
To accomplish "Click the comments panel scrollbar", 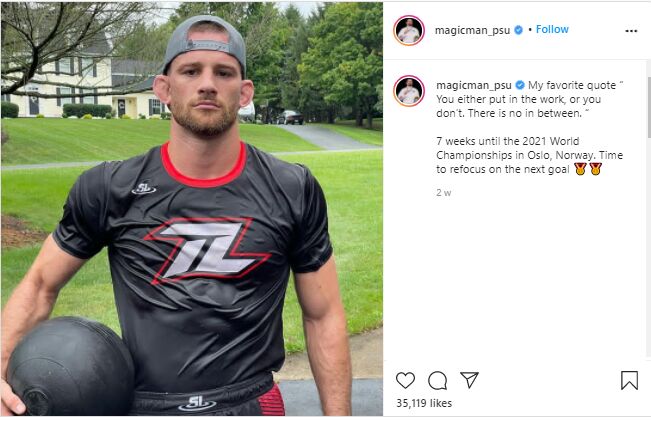I will [x=649, y=107].
